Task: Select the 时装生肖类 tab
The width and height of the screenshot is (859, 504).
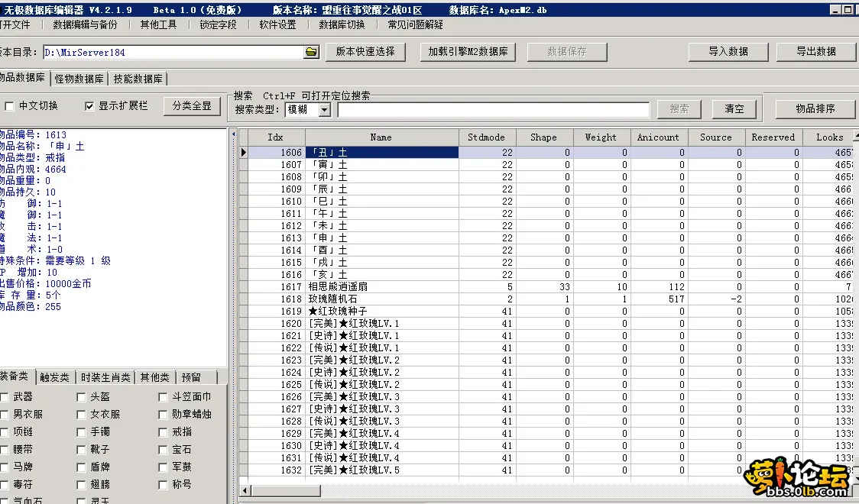Action: pos(105,377)
